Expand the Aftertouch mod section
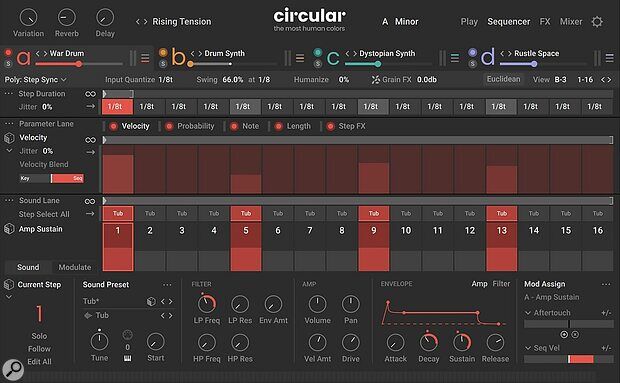The width and height of the screenshot is (620, 383). (x=527, y=313)
